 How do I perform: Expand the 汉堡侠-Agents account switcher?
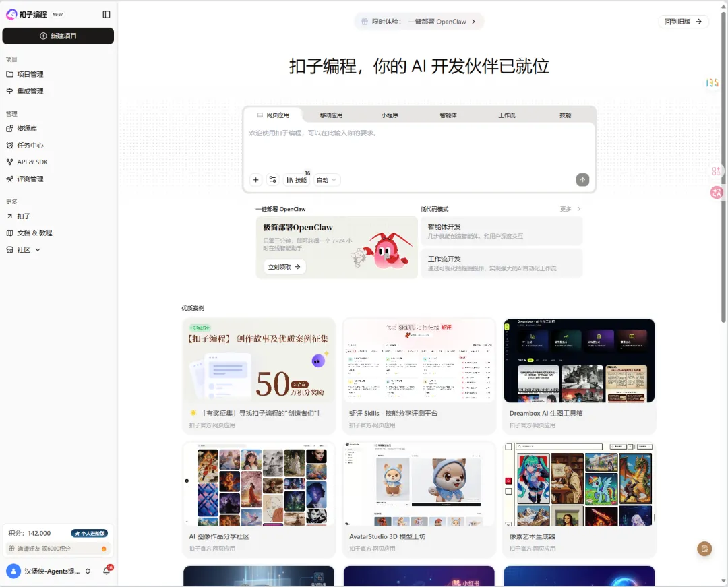point(88,571)
